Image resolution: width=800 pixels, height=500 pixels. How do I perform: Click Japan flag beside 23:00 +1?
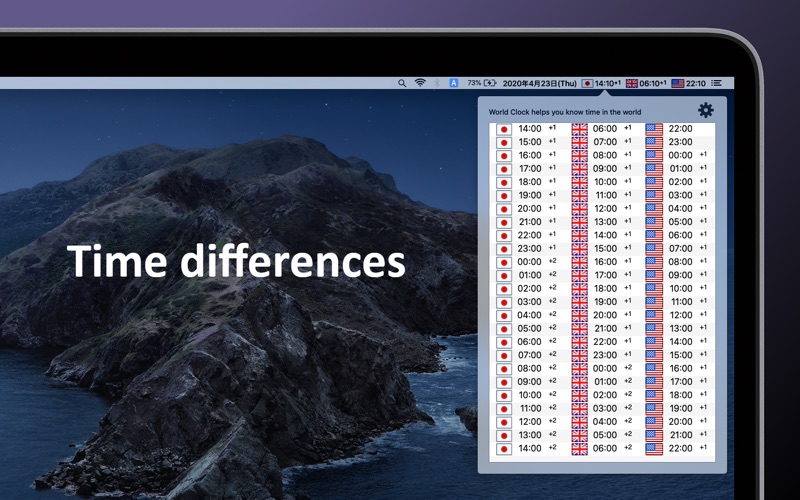[504, 249]
